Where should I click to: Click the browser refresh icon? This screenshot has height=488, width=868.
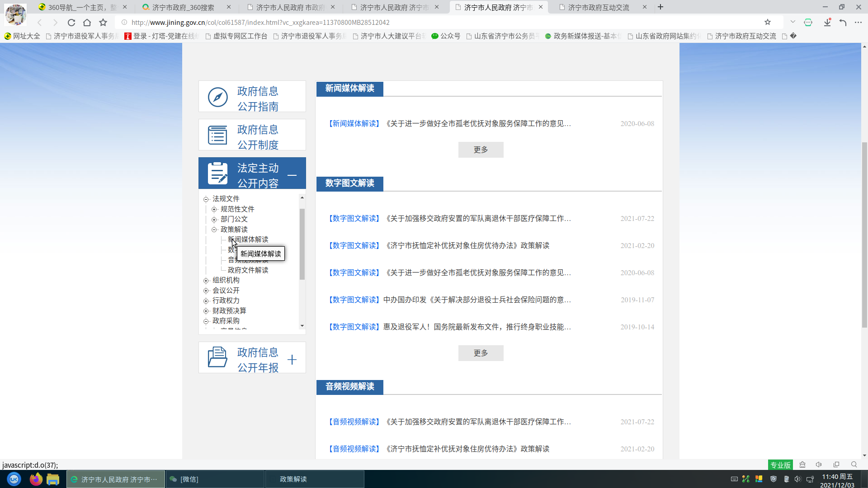click(x=71, y=23)
